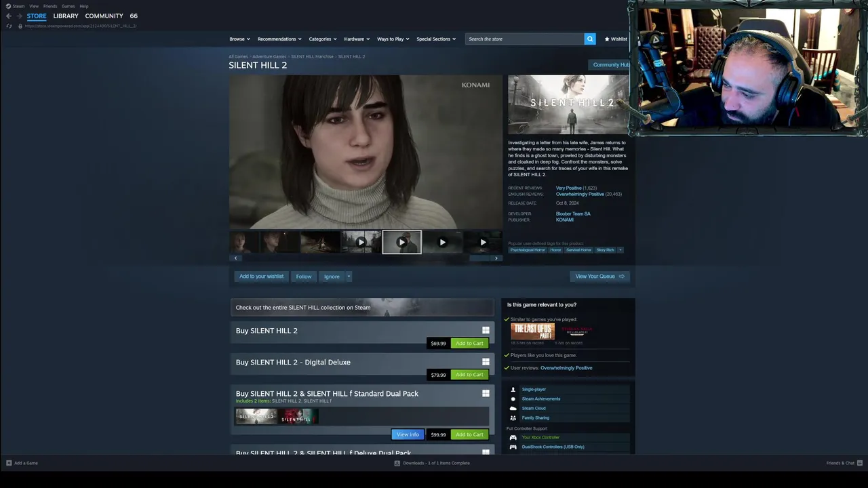
Task: Click the Single-player person icon
Action: 513,389
